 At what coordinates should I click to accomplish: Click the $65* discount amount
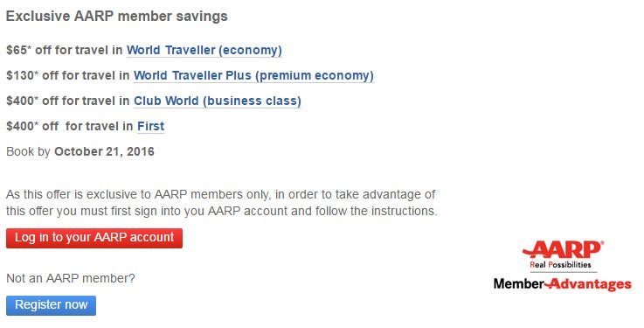coord(19,50)
